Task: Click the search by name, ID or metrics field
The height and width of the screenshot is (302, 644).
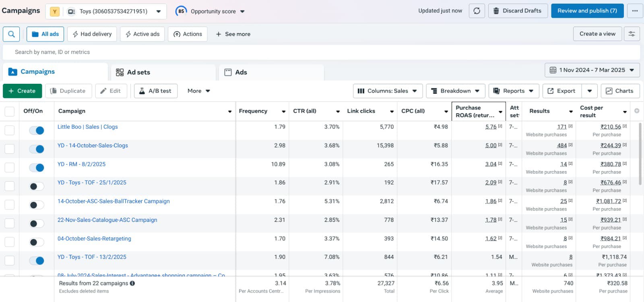Action: tap(321, 52)
